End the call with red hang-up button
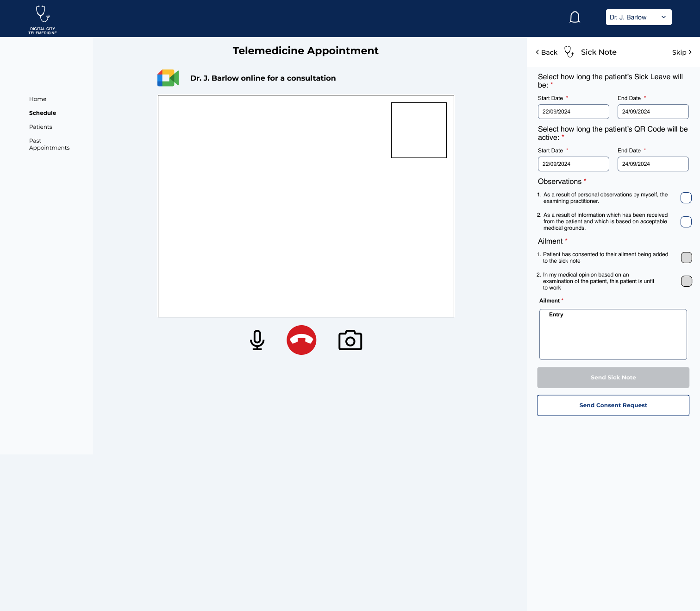Image resolution: width=700 pixels, height=611 pixels. pos(301,340)
